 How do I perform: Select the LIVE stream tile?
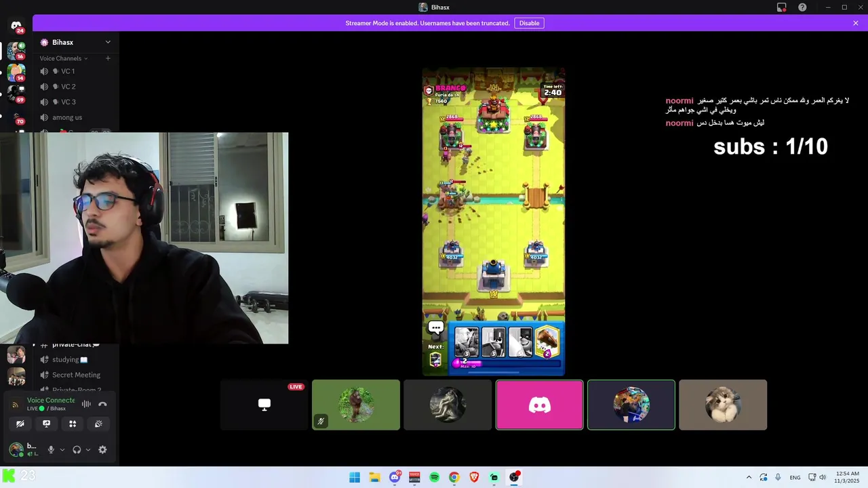tap(264, 405)
